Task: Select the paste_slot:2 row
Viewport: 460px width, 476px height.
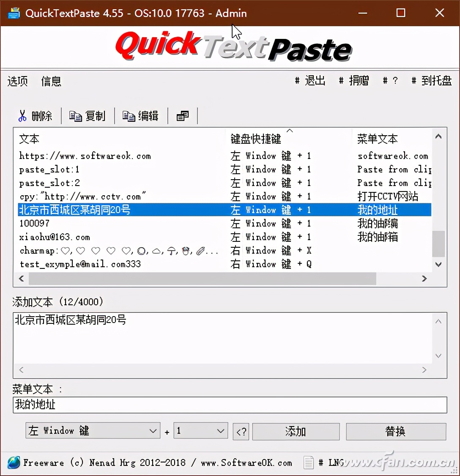Action: 225,183
